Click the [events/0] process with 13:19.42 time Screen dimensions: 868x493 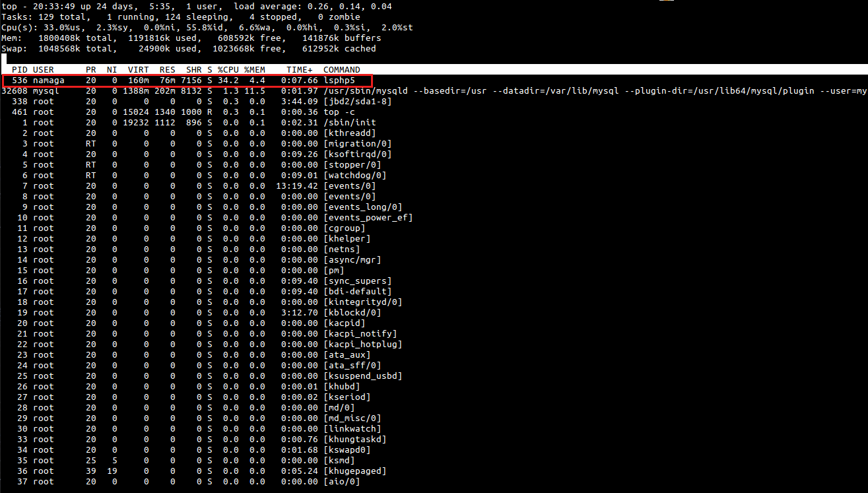coord(350,185)
